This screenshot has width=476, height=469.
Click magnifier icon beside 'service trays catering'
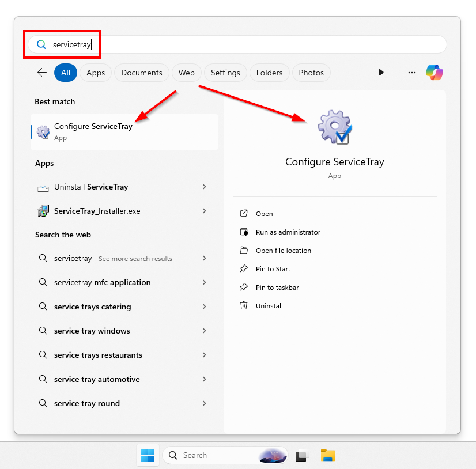[43, 307]
